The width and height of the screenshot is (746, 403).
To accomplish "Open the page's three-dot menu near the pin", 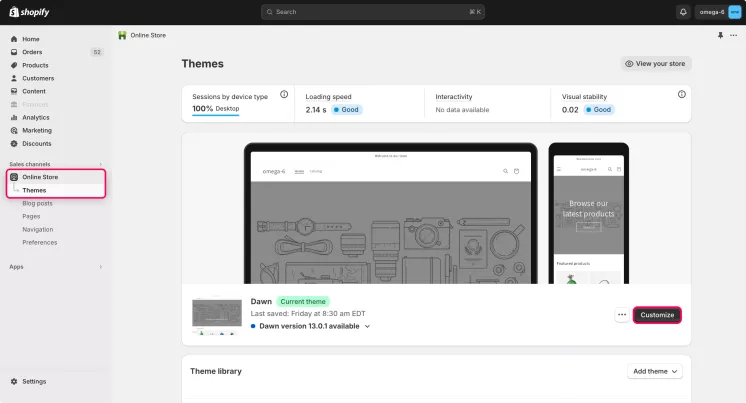I will [x=734, y=35].
